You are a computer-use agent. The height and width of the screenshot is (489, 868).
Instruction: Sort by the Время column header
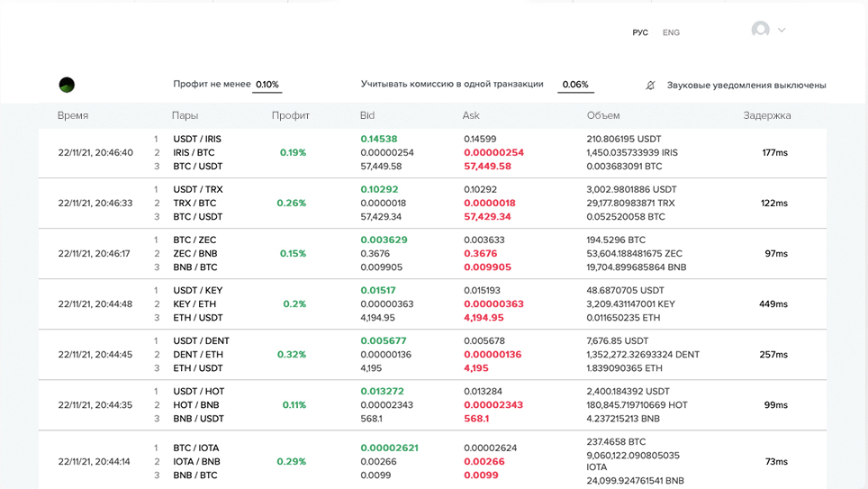(x=73, y=115)
